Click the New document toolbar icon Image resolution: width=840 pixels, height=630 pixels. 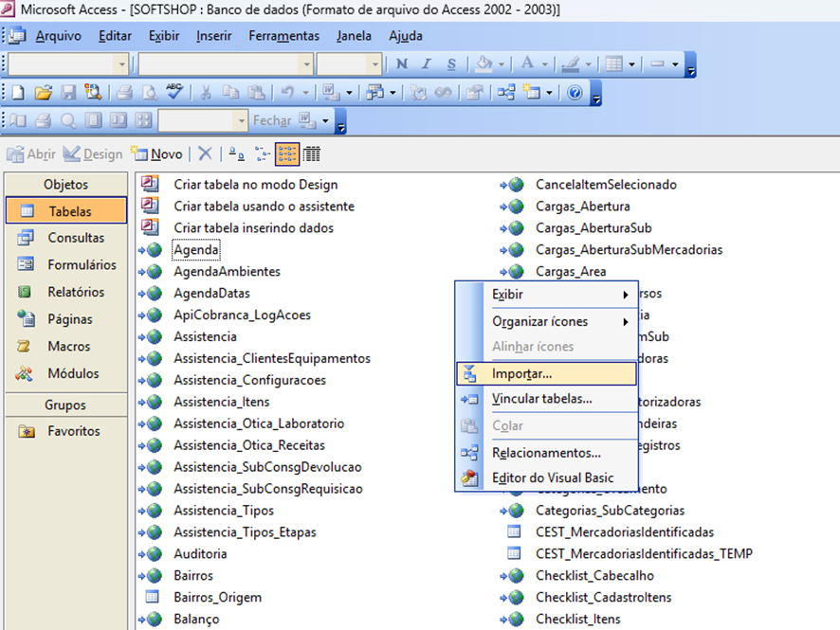point(18,93)
